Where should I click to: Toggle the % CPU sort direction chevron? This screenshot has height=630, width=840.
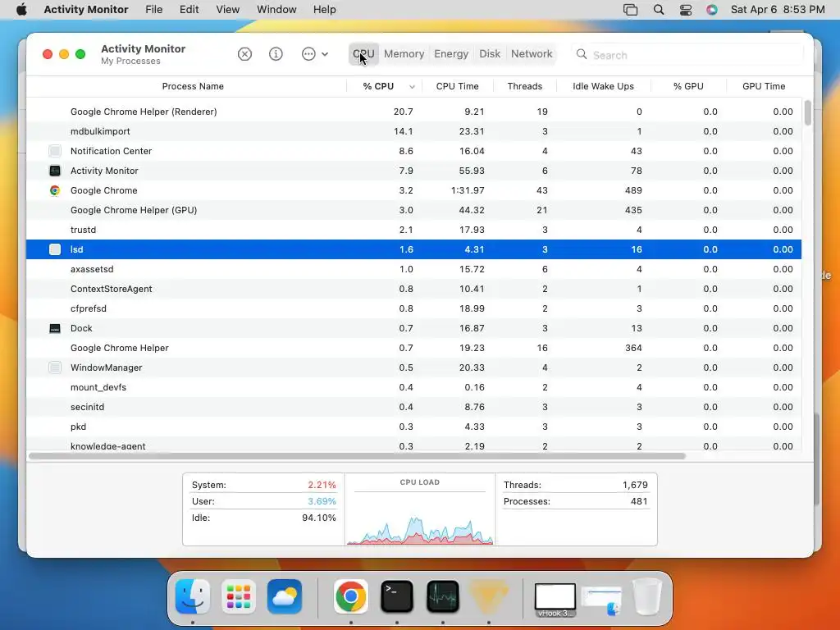(412, 87)
